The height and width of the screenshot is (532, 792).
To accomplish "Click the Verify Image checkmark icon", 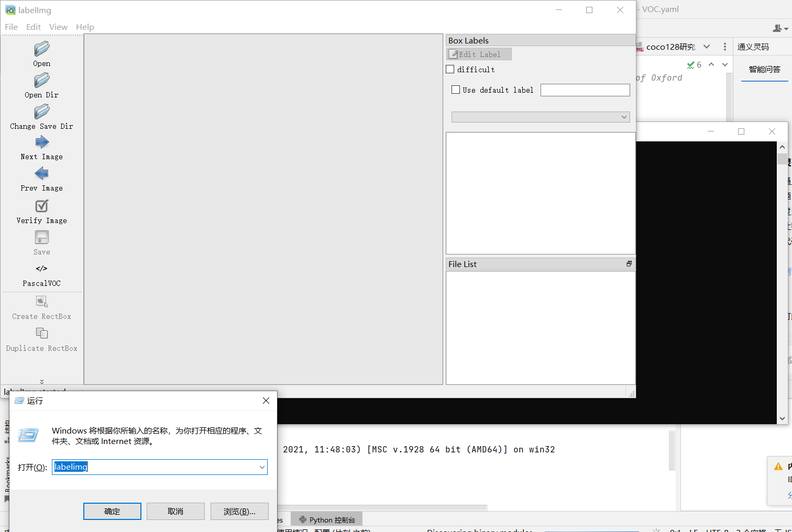I will point(42,206).
